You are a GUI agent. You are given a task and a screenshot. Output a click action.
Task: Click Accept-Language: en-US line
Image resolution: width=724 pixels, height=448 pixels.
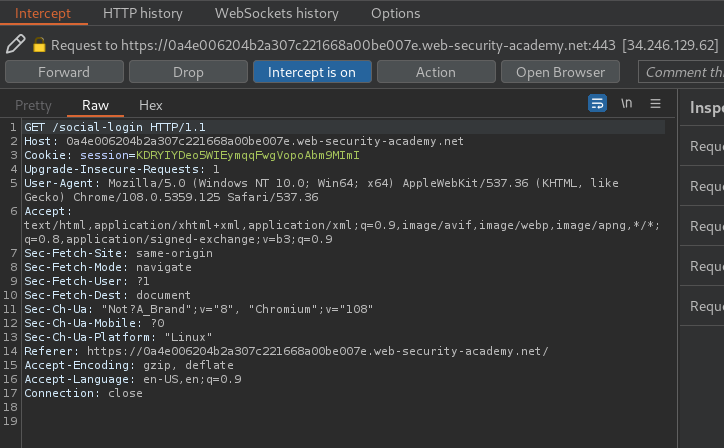point(133,379)
